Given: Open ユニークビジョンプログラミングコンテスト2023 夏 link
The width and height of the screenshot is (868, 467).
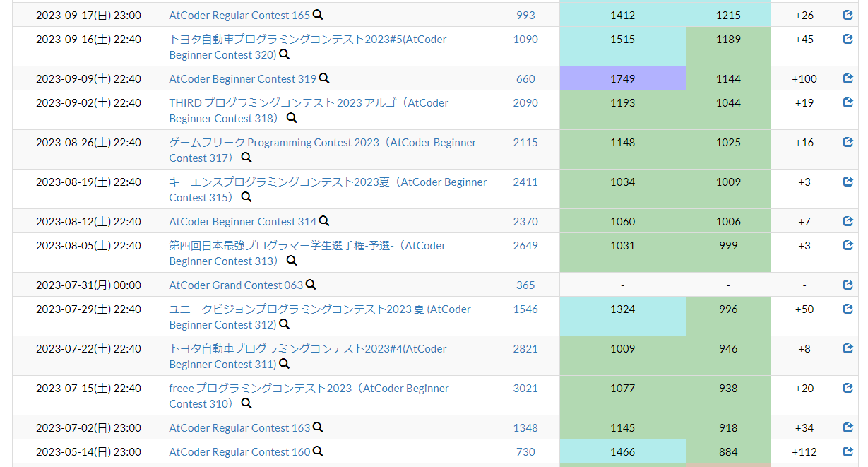Looking at the screenshot, I should coord(320,317).
